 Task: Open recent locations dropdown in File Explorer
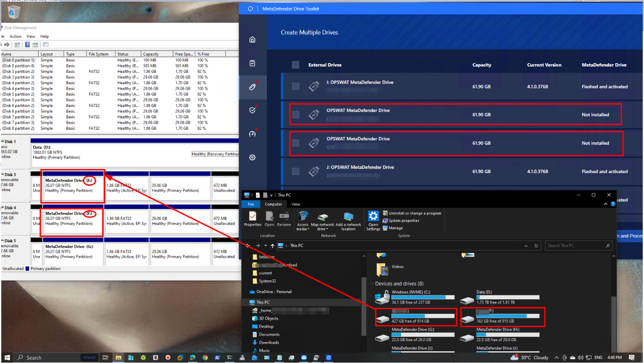click(266, 246)
